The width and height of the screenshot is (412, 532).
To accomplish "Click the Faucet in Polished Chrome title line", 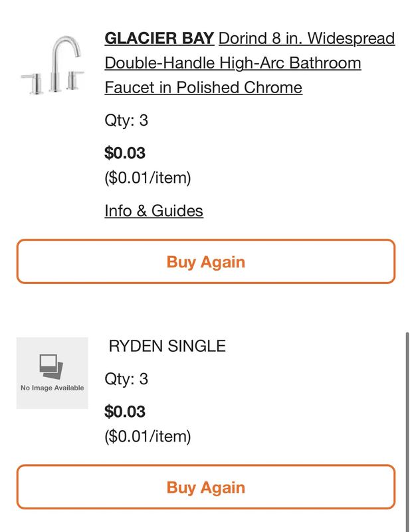I will point(203,88).
